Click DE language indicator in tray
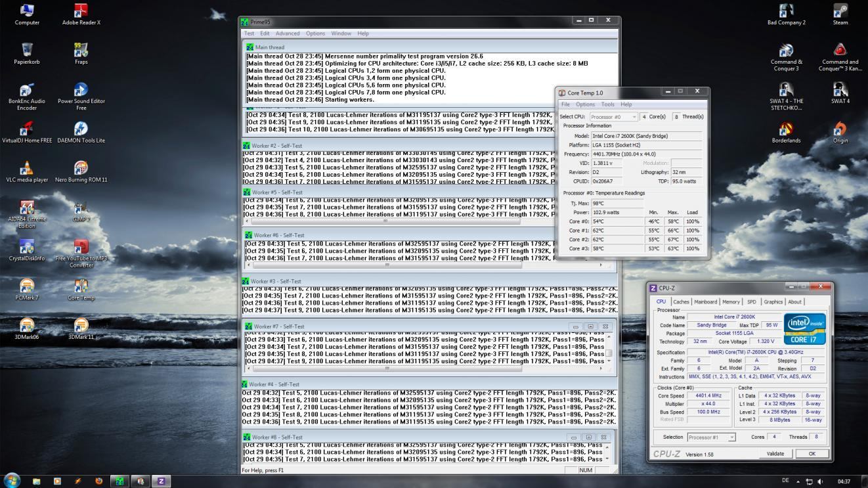 click(787, 481)
